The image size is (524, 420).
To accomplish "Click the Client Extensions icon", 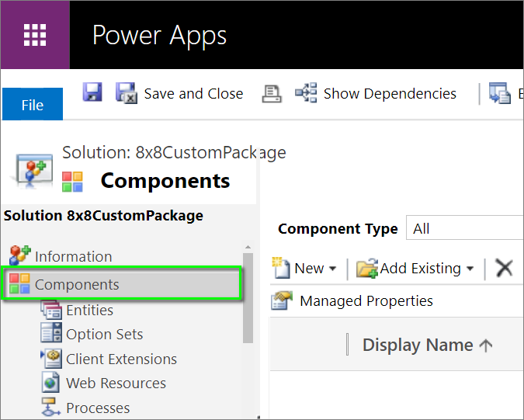I will pyautogui.click(x=54, y=358).
